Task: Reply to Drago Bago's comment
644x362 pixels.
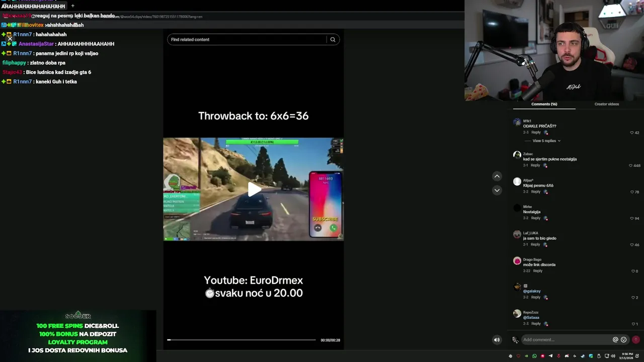Action: coord(538,271)
